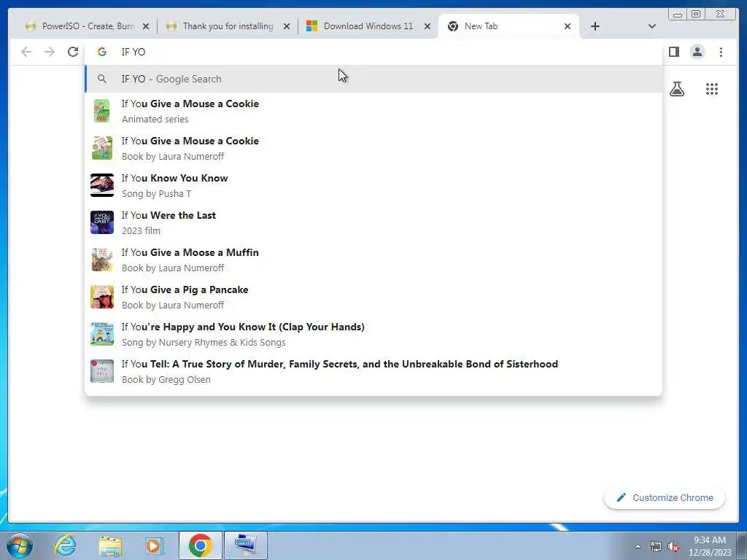The width and height of the screenshot is (747, 560).
Task: Click the 'If You Were the Last' film thumbnail
Action: point(102,222)
